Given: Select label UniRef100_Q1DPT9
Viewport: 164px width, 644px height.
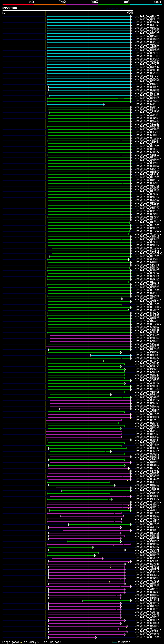Looking at the screenshot, I should (x=147, y=570).
